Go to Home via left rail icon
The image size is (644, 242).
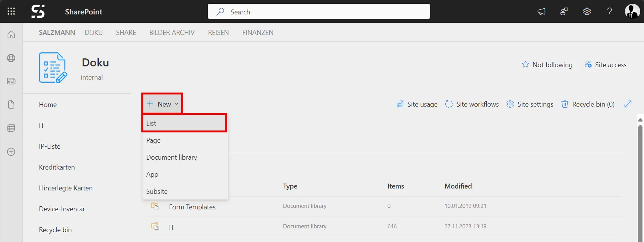tap(11, 35)
